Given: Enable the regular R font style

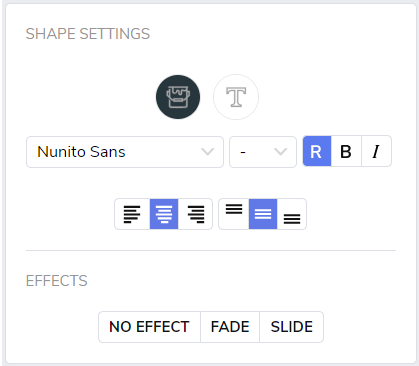Looking at the screenshot, I should tap(317, 151).
